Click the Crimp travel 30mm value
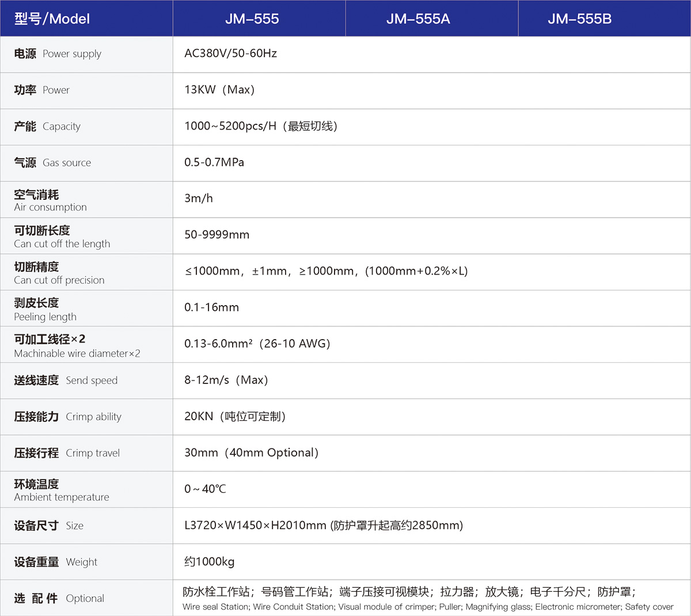691x616 pixels. coord(251,453)
